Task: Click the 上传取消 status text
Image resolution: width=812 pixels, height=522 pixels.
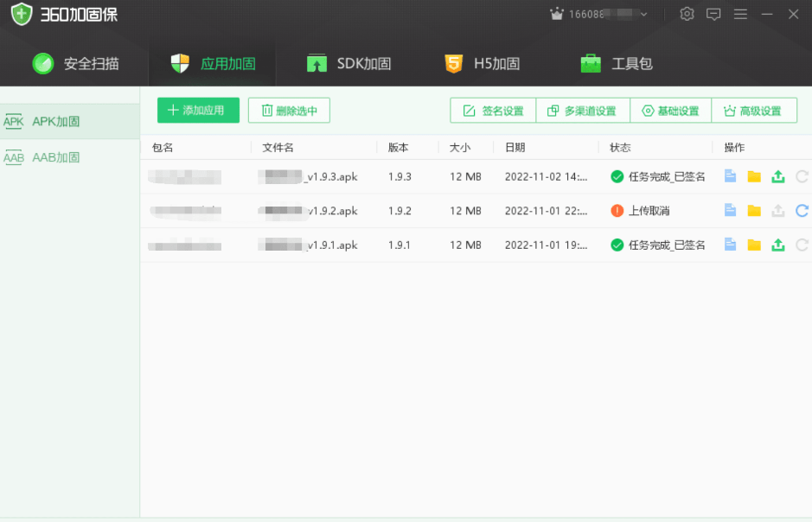Action: (x=649, y=211)
